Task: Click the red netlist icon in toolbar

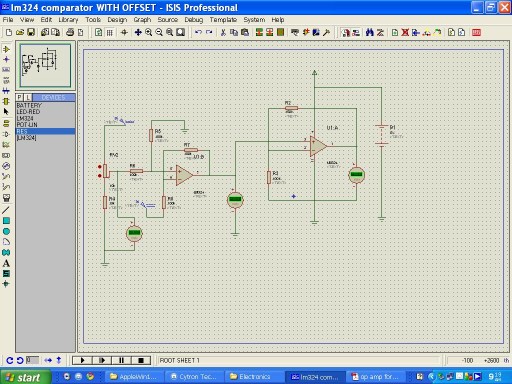Action: (x=476, y=32)
